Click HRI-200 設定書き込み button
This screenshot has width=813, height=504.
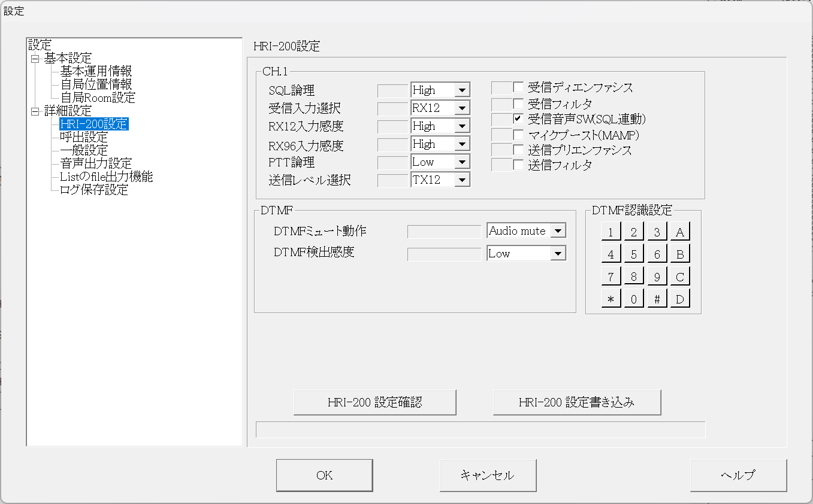pos(577,402)
